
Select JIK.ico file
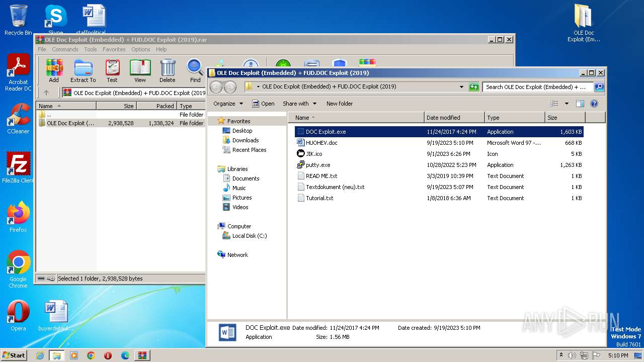(438, 154)
